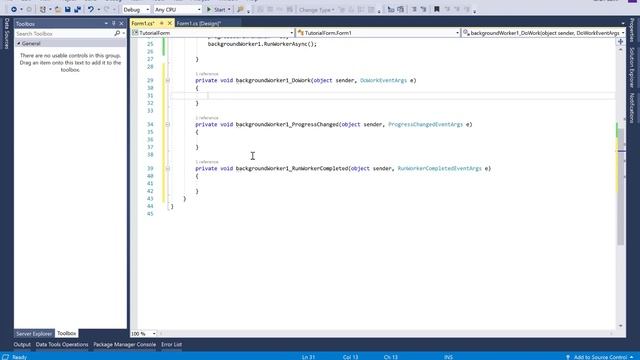Open the Notifications side tab
The width and height of the screenshot is (640, 360).
coord(632,108)
